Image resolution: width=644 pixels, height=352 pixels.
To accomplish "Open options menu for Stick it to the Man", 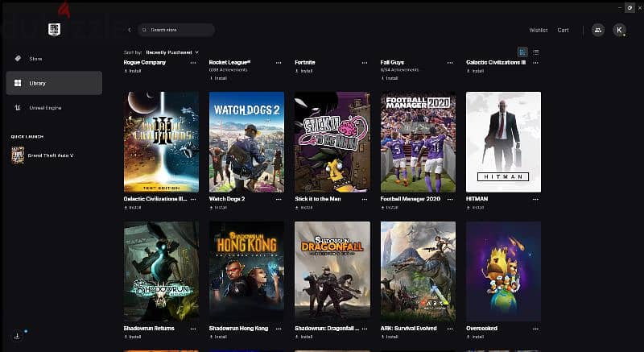I will click(365, 199).
